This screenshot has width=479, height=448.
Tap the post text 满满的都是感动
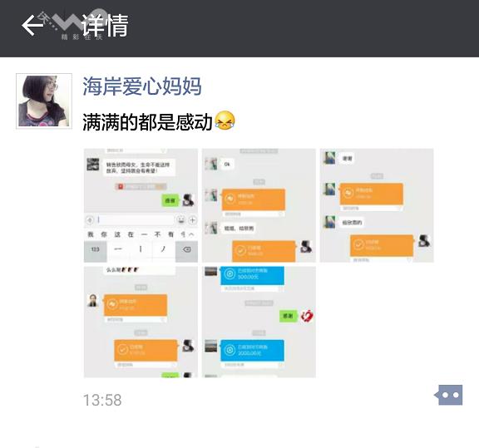coord(147,121)
